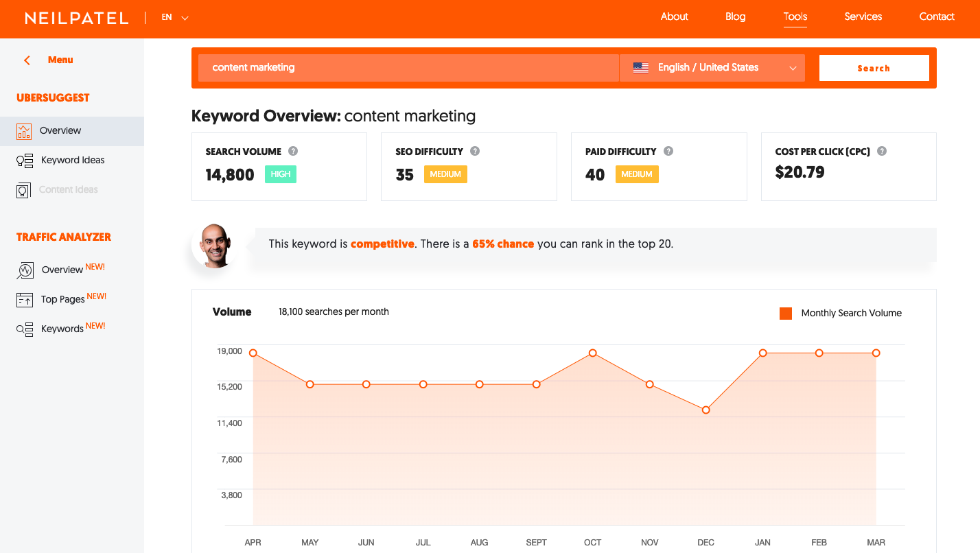Click the SEO Difficulty help icon

475,151
